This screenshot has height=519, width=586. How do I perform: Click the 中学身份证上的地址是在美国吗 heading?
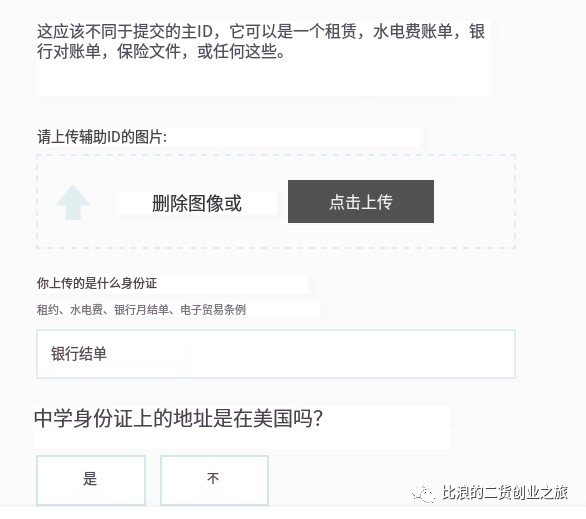coord(178,418)
